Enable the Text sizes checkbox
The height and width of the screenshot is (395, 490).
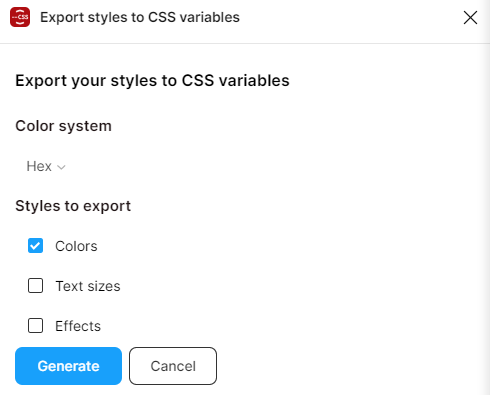click(35, 286)
